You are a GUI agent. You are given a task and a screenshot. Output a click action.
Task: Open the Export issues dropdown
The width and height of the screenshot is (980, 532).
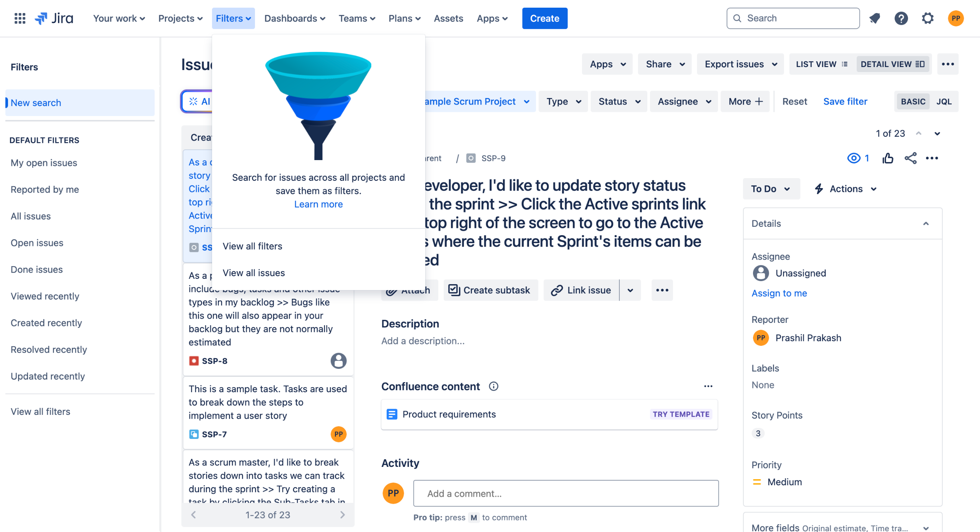coord(740,64)
